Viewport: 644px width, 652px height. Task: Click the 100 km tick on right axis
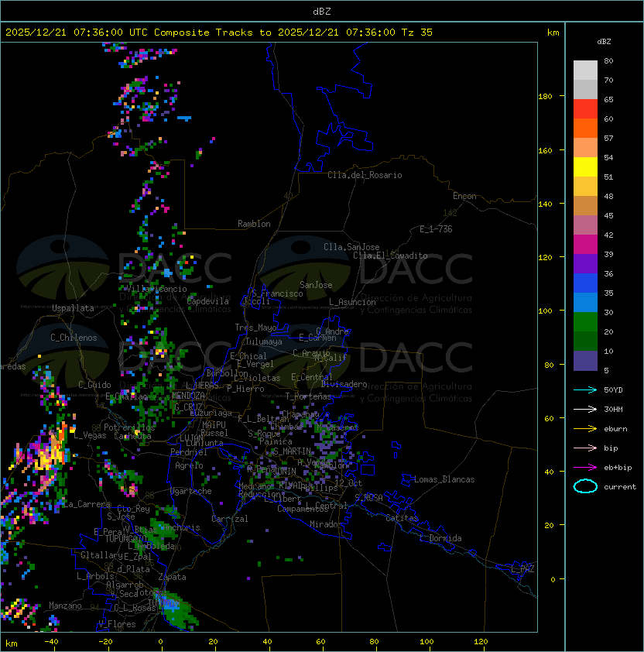pos(545,311)
